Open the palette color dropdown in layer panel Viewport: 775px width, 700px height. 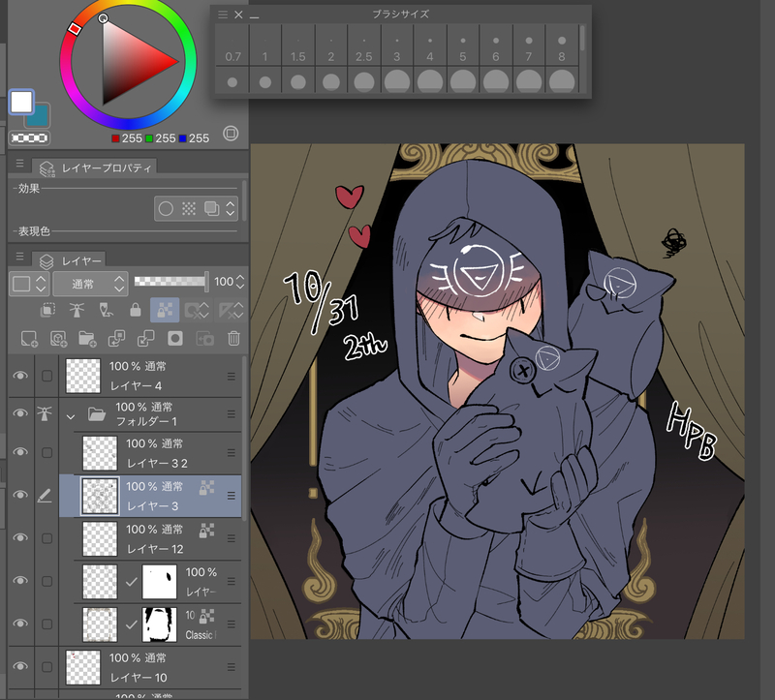tap(29, 284)
